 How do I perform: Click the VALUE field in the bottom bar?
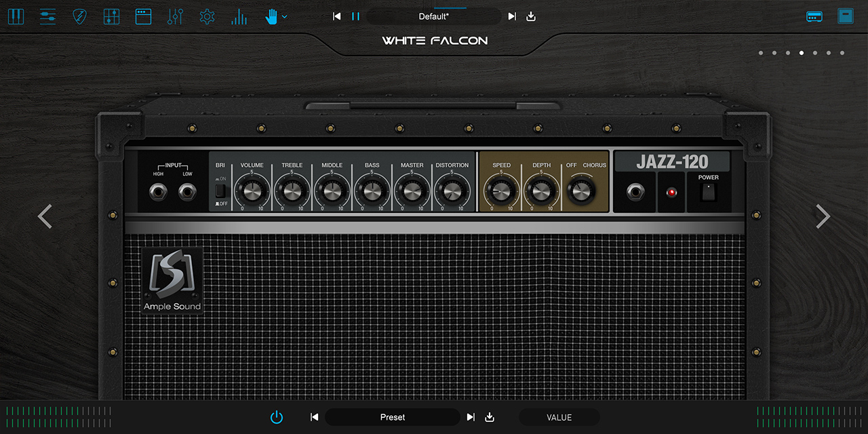pos(559,417)
